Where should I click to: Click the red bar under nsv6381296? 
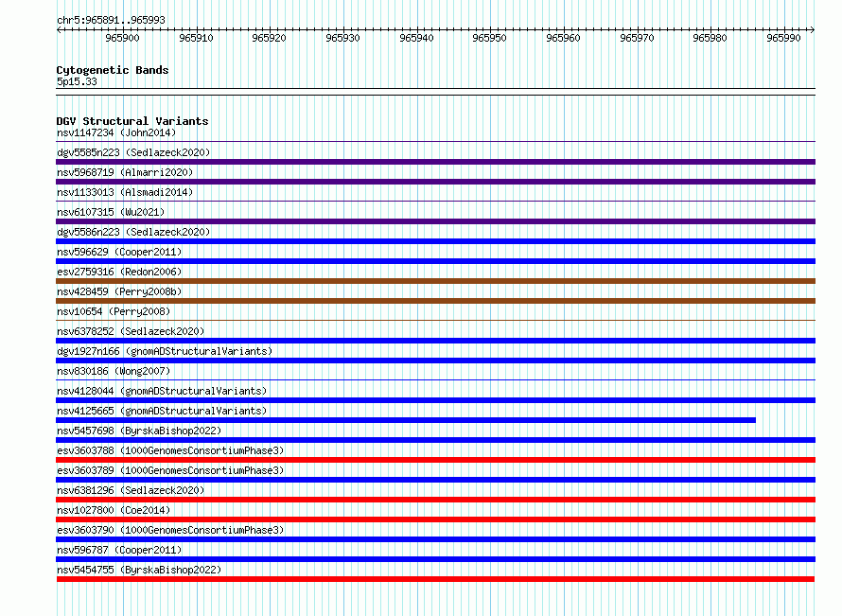[x=435, y=500]
